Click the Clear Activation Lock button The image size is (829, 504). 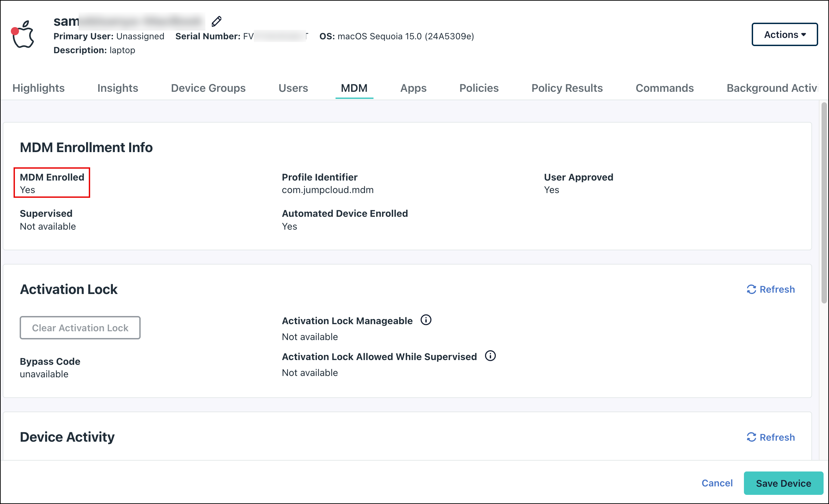pos(80,328)
